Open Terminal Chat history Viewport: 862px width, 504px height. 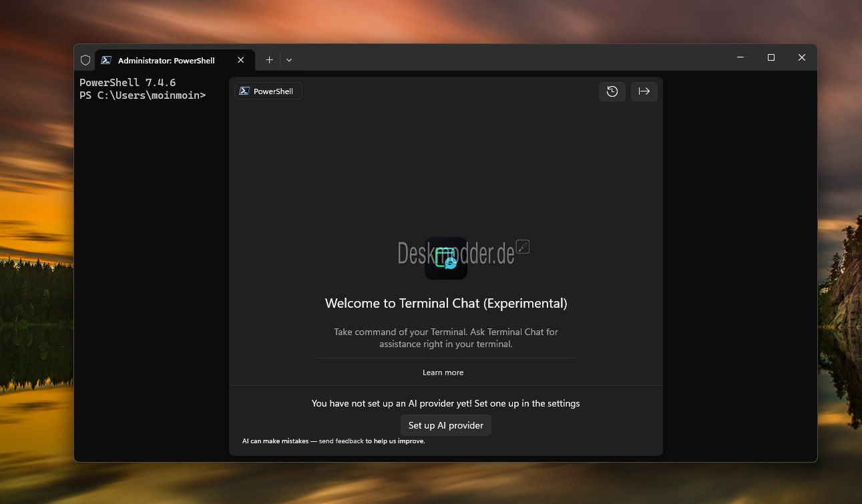click(x=612, y=91)
